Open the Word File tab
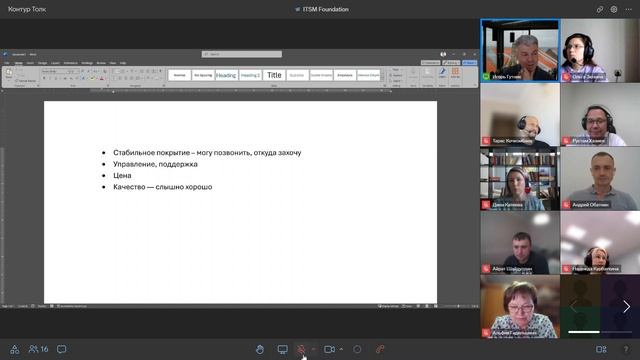Viewport: 640px width, 360px height. (7, 63)
